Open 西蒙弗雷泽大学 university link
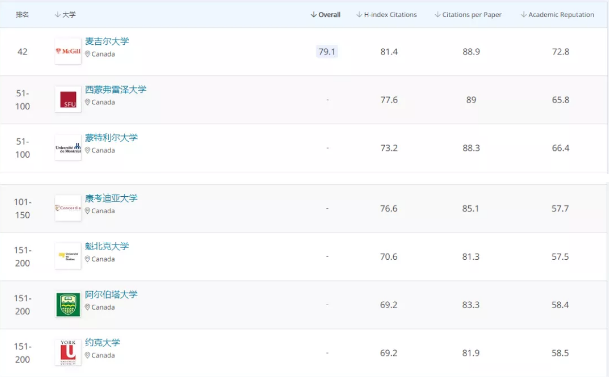Image resolution: width=609 pixels, height=377 pixels. pyautogui.click(x=116, y=89)
